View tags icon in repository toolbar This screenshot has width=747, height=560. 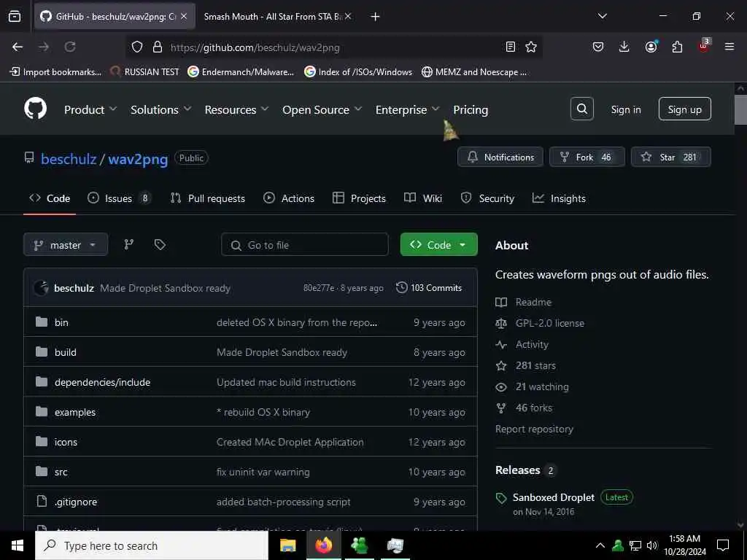[x=160, y=244]
